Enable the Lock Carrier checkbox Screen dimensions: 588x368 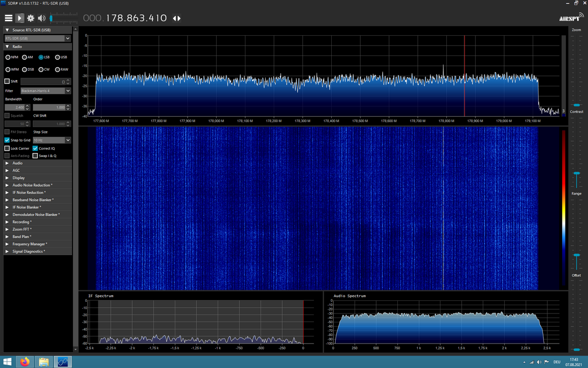point(7,148)
